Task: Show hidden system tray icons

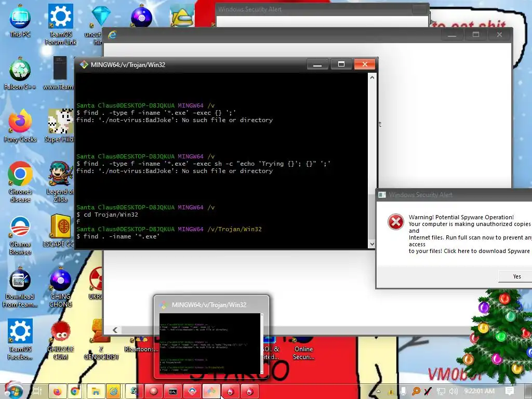Action: [378, 391]
